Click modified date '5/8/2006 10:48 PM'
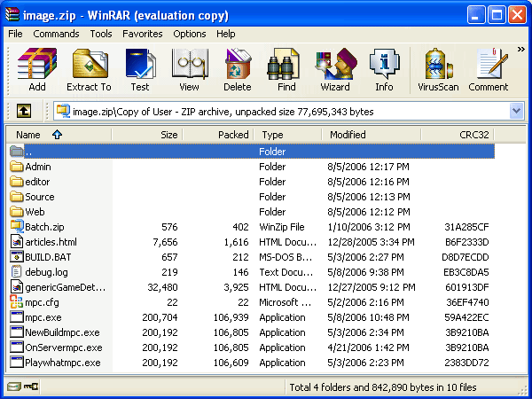532x406 pixels. coord(368,317)
